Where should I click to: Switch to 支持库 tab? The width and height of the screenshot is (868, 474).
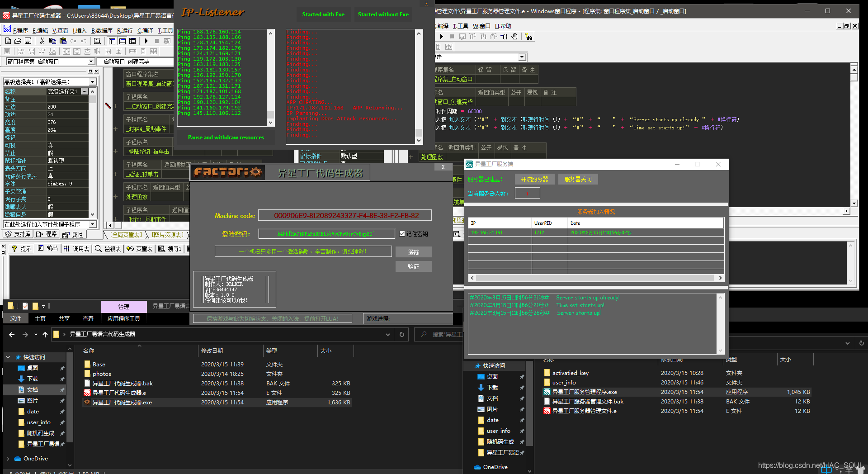point(18,234)
